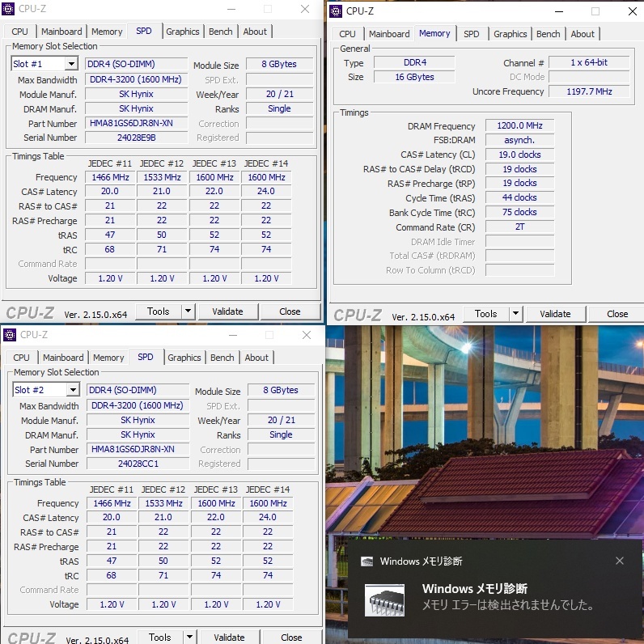
Task: Open the Slot #1 memory slot dropdown
Action: pos(71,64)
